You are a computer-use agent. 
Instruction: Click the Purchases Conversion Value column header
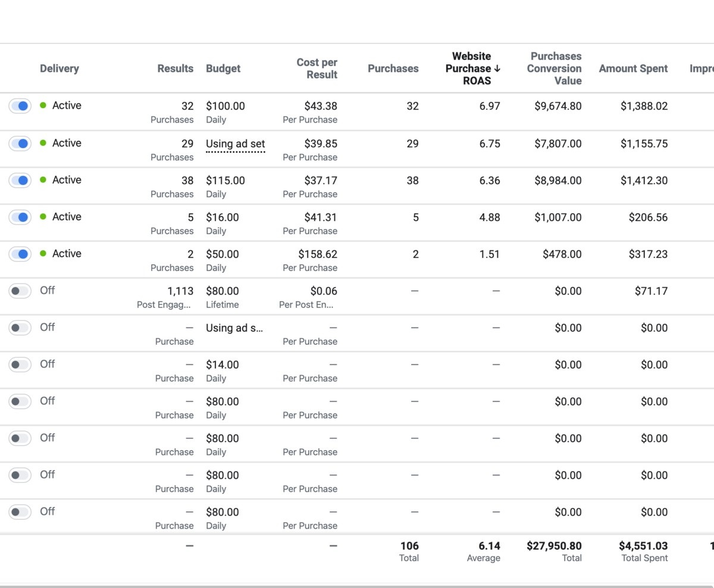(x=555, y=68)
